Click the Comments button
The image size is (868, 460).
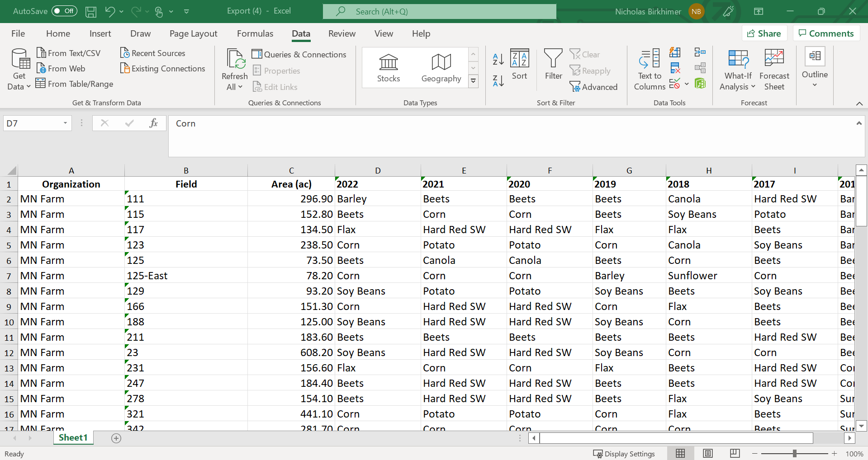[x=826, y=33]
